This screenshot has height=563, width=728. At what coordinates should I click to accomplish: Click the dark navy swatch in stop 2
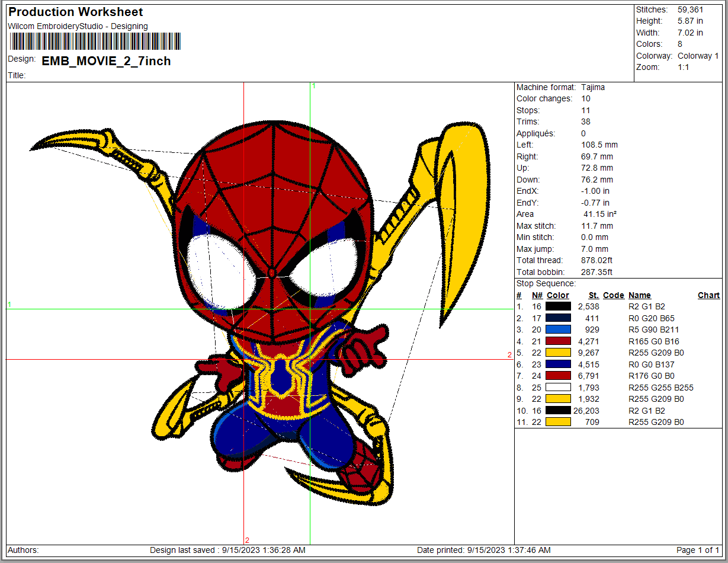(558, 318)
